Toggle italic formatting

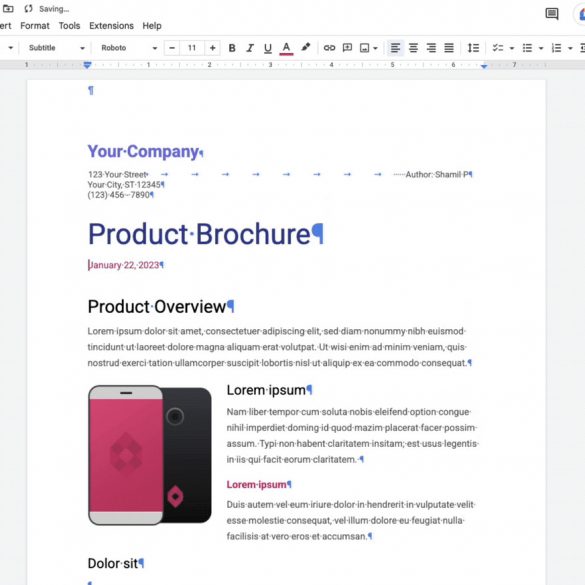tap(250, 48)
